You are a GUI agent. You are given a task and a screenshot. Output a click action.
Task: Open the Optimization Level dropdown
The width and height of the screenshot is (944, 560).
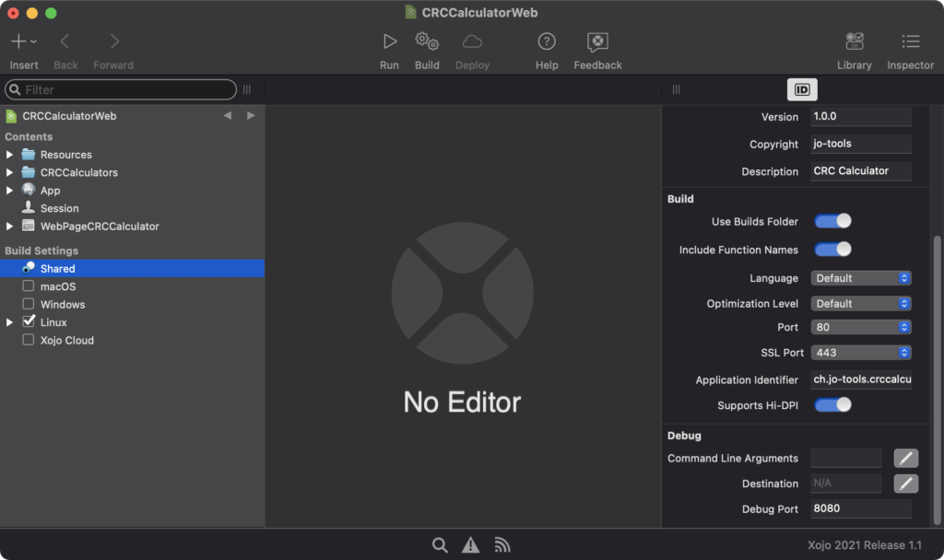(861, 304)
